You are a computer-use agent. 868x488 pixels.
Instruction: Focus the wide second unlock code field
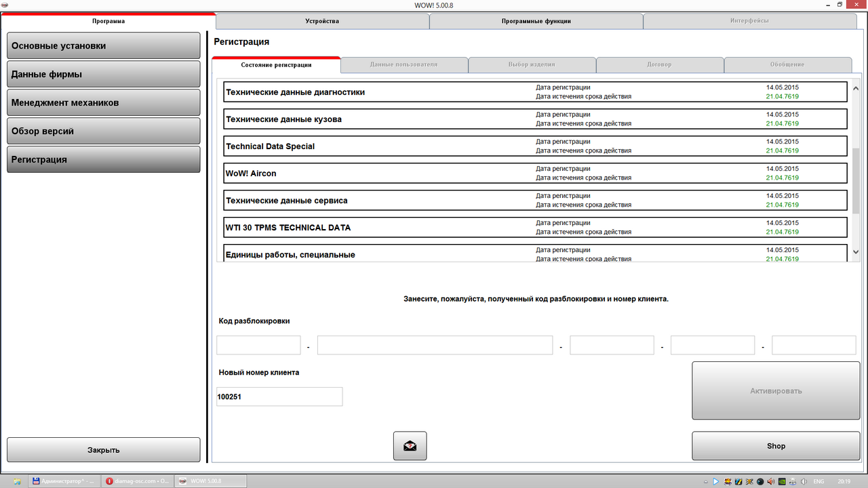[x=435, y=345]
